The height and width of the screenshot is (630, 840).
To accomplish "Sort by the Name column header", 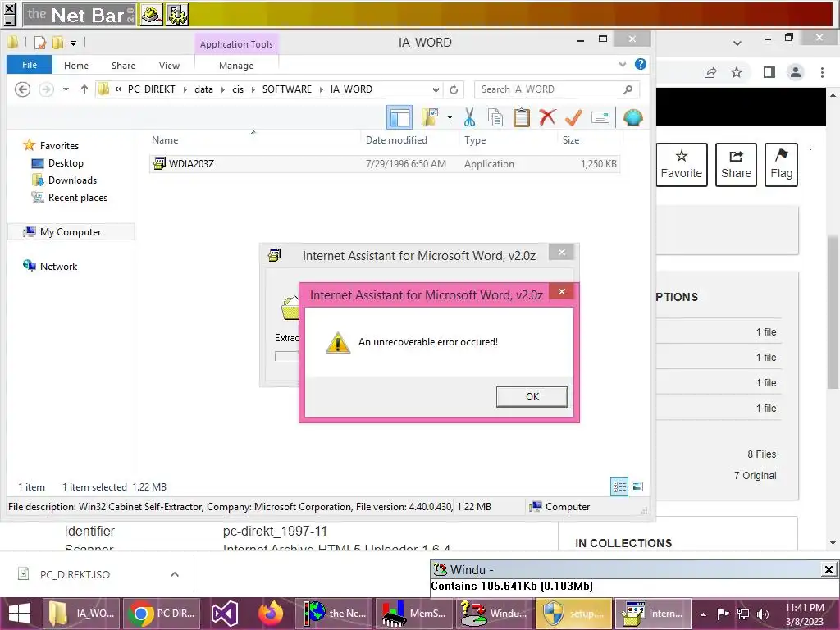I will [x=254, y=140].
